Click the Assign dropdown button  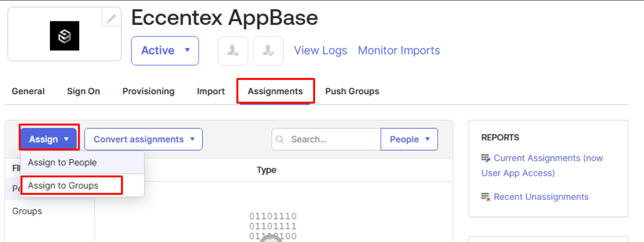pos(49,139)
